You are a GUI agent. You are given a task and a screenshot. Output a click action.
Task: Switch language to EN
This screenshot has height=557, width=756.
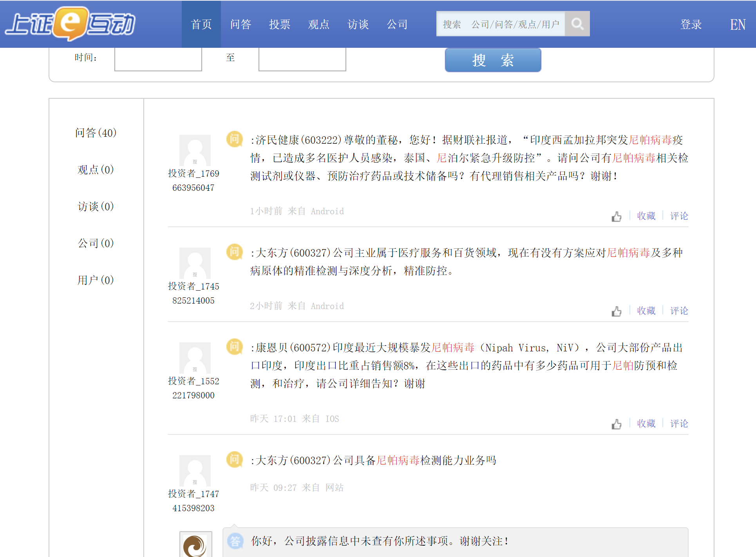click(x=738, y=24)
